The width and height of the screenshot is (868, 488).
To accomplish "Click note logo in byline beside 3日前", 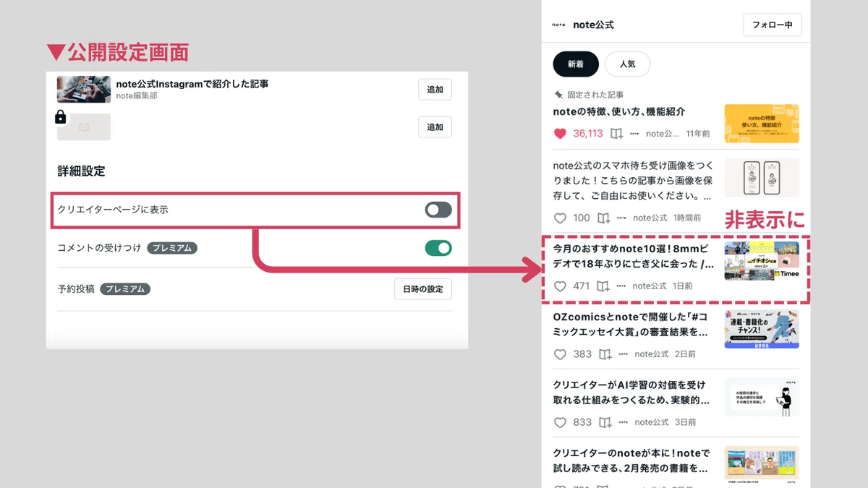I will (623, 422).
